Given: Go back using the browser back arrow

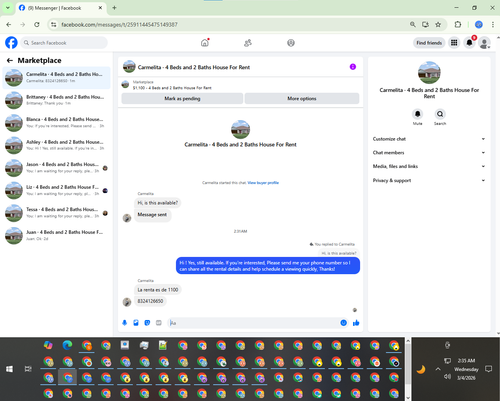Looking at the screenshot, I should (x=9, y=24).
